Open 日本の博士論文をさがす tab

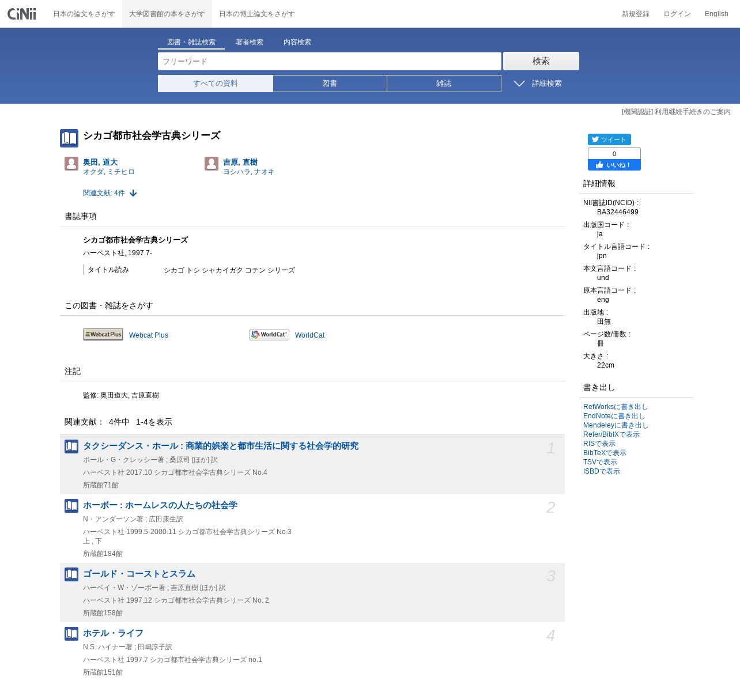(x=257, y=14)
